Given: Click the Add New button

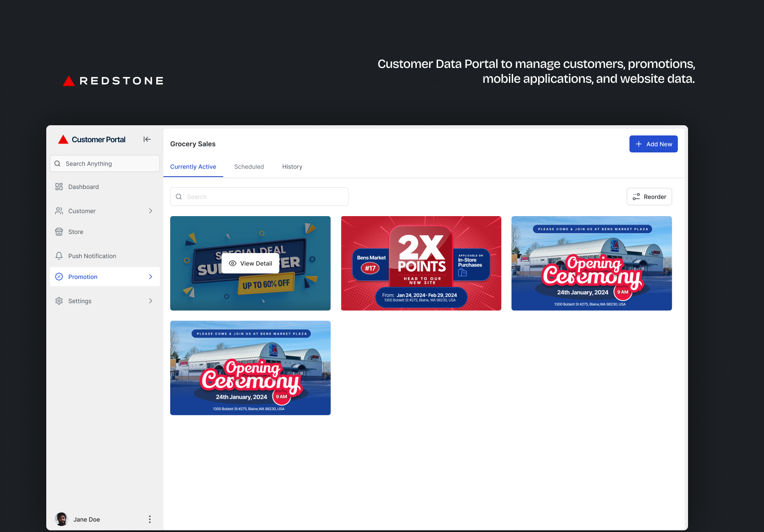Looking at the screenshot, I should tap(654, 144).
